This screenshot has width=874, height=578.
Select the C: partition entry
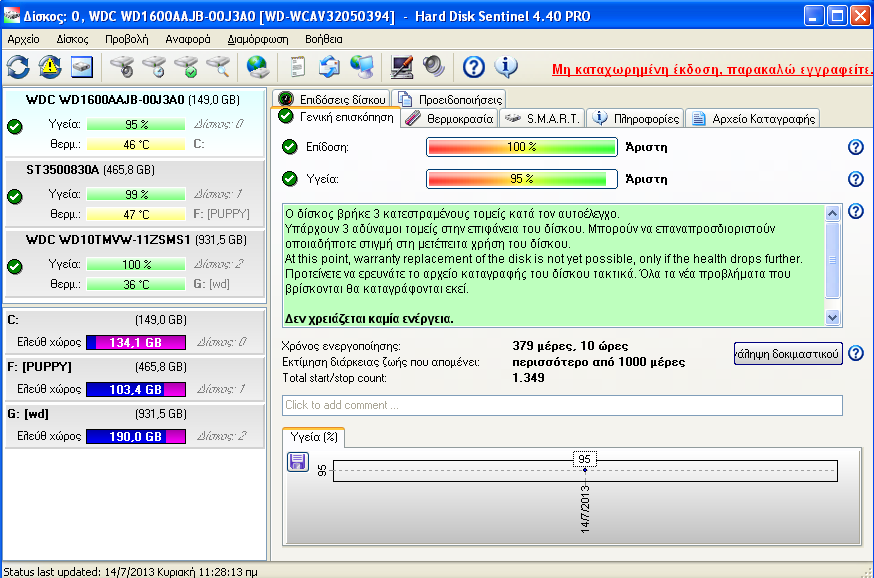pos(135,332)
